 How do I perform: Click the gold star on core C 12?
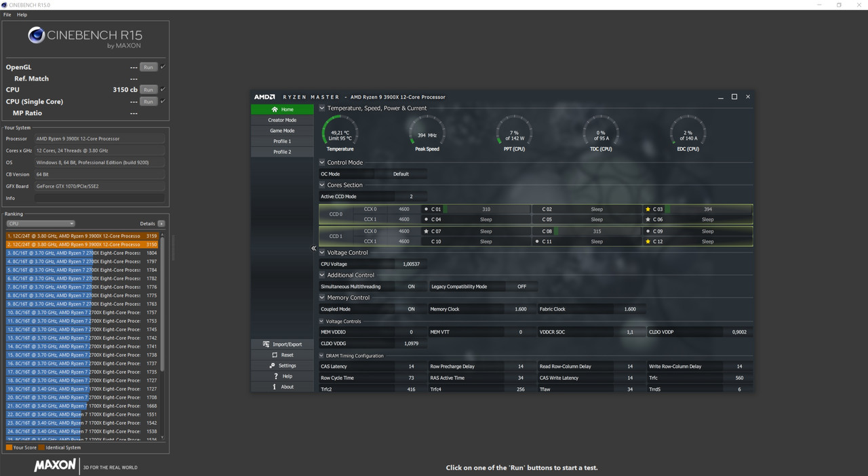pyautogui.click(x=648, y=241)
